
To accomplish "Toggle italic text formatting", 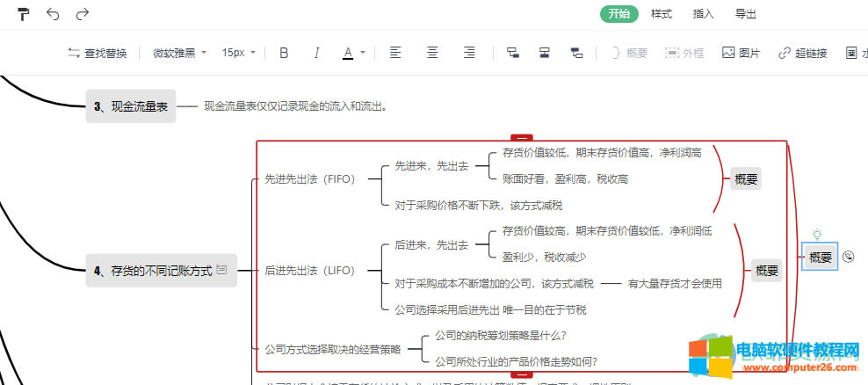I will (x=316, y=53).
